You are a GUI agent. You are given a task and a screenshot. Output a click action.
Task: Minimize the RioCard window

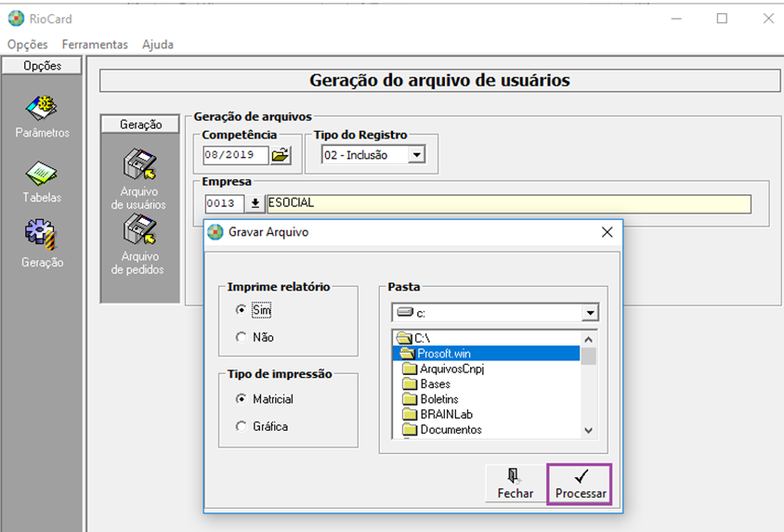676,19
